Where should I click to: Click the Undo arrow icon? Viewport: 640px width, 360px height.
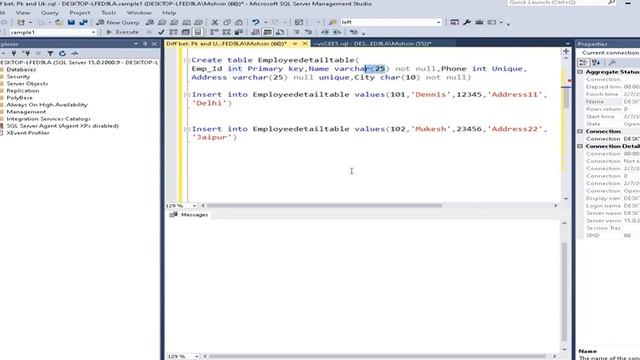pos(256,22)
